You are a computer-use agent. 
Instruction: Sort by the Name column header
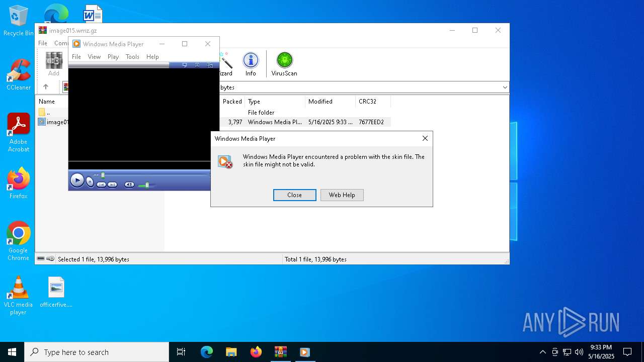(47, 102)
